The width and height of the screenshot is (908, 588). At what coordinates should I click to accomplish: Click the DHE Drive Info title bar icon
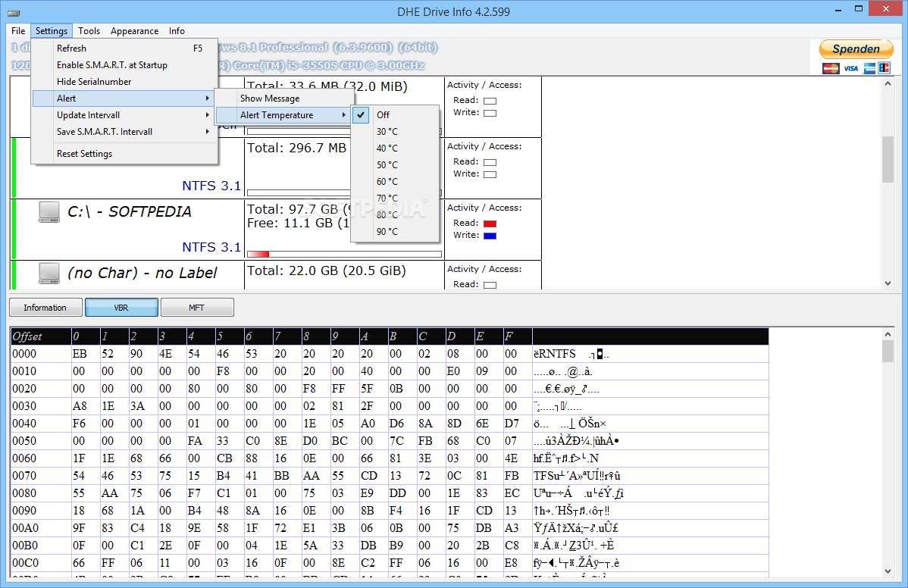14,12
